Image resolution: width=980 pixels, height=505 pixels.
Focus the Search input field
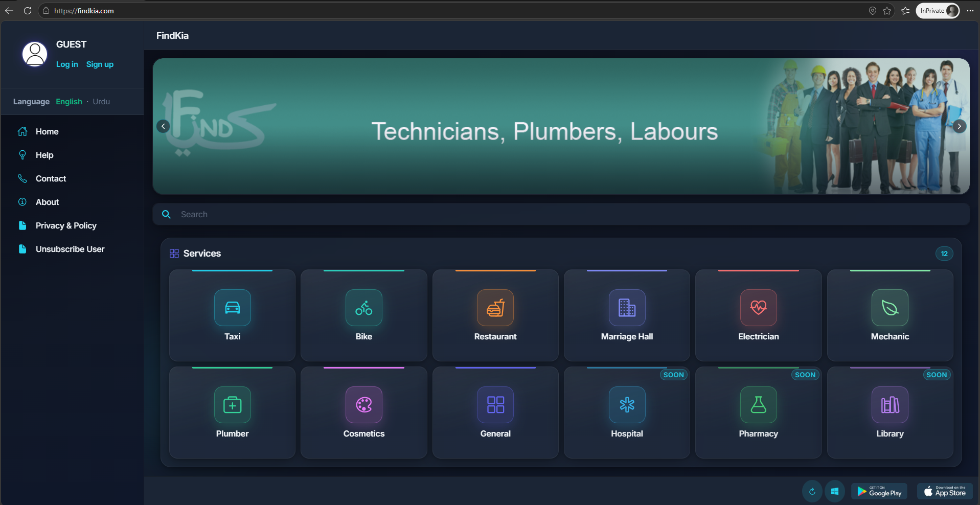561,214
